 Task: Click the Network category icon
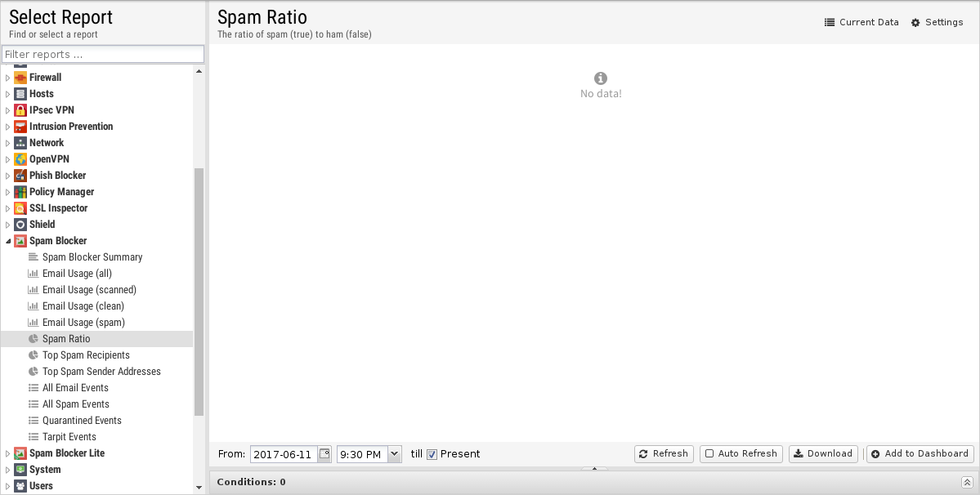pyautogui.click(x=20, y=142)
